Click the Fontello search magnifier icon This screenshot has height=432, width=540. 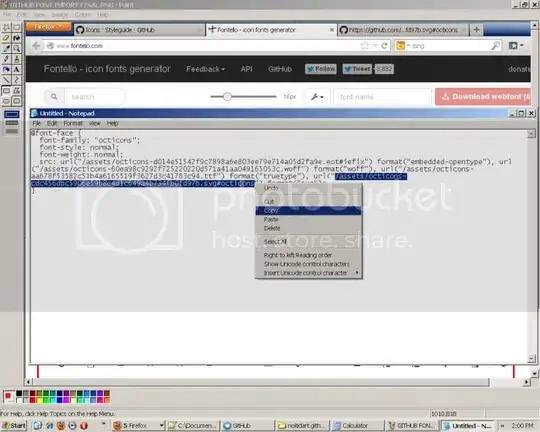coord(54,97)
